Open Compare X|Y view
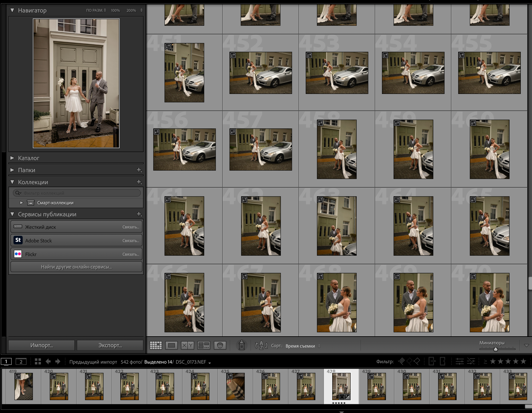 (187, 345)
